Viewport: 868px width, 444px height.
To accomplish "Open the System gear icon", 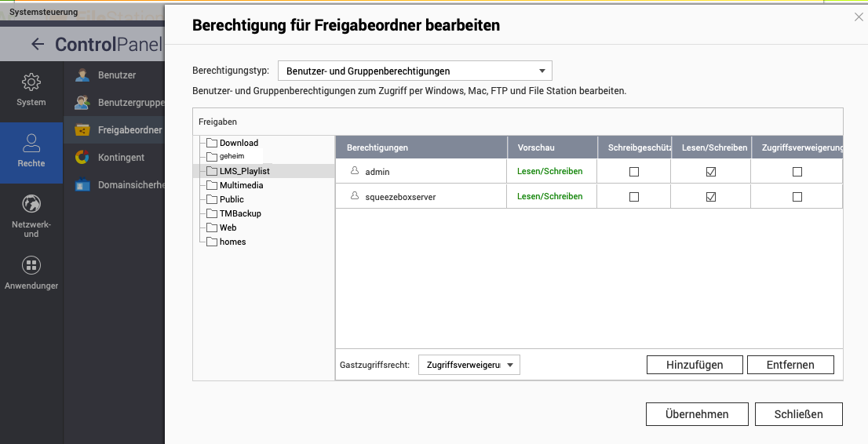I will point(31,82).
